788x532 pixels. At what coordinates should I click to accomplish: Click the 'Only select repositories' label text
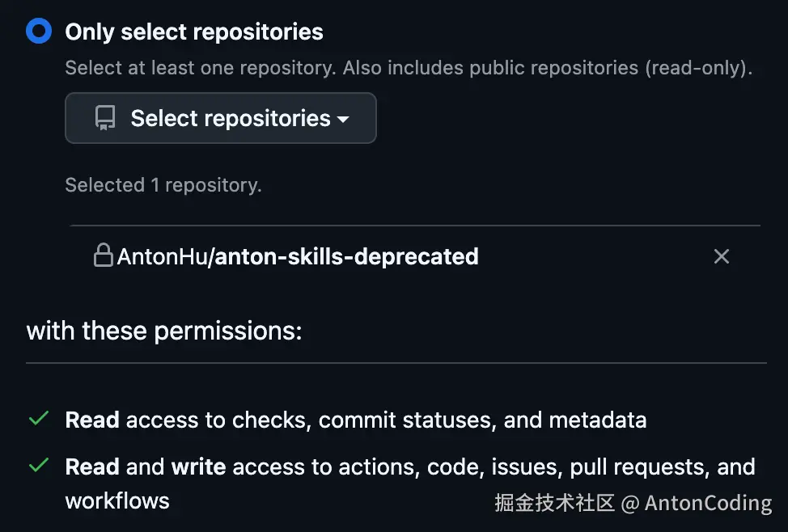tap(194, 32)
